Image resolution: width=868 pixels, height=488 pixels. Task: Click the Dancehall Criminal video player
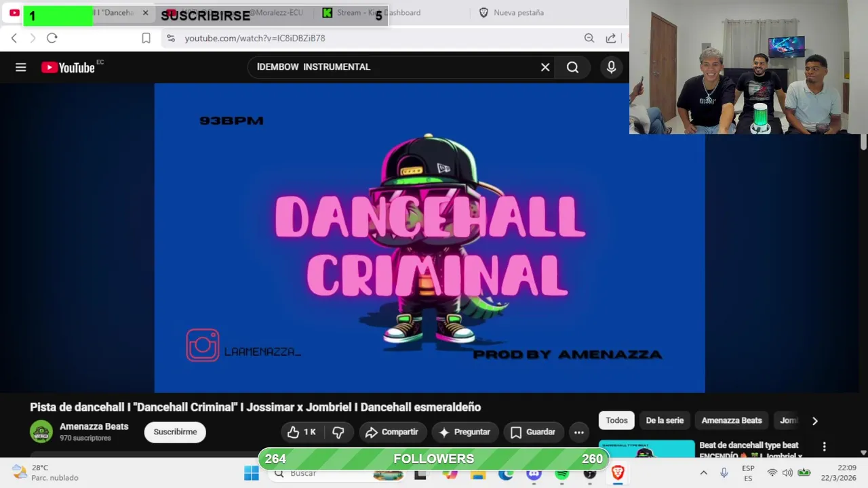tap(429, 238)
